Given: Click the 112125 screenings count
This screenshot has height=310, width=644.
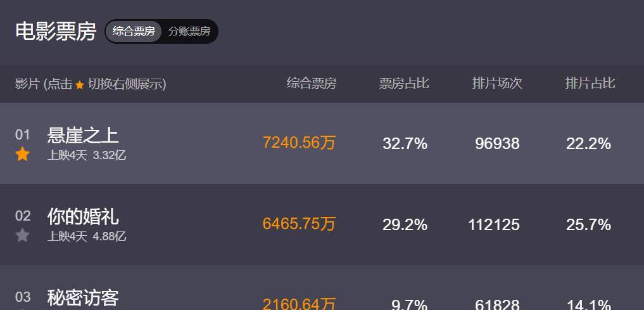Looking at the screenshot, I should (494, 225).
